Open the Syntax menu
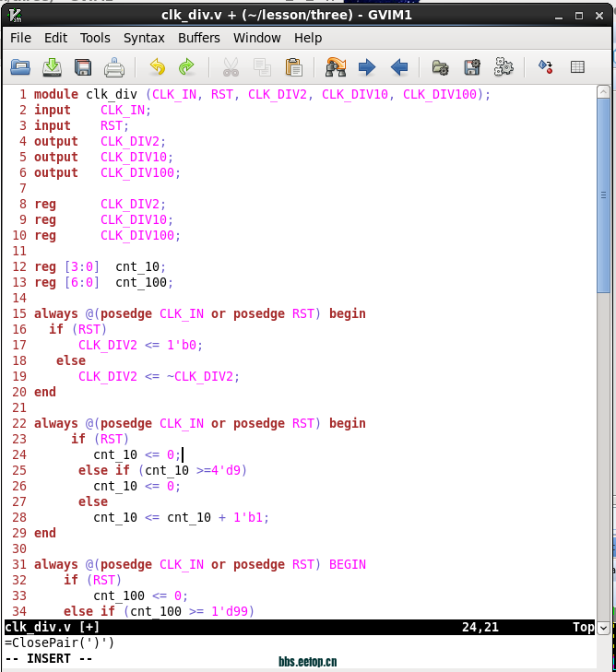This screenshot has height=672, width=616. tap(144, 38)
